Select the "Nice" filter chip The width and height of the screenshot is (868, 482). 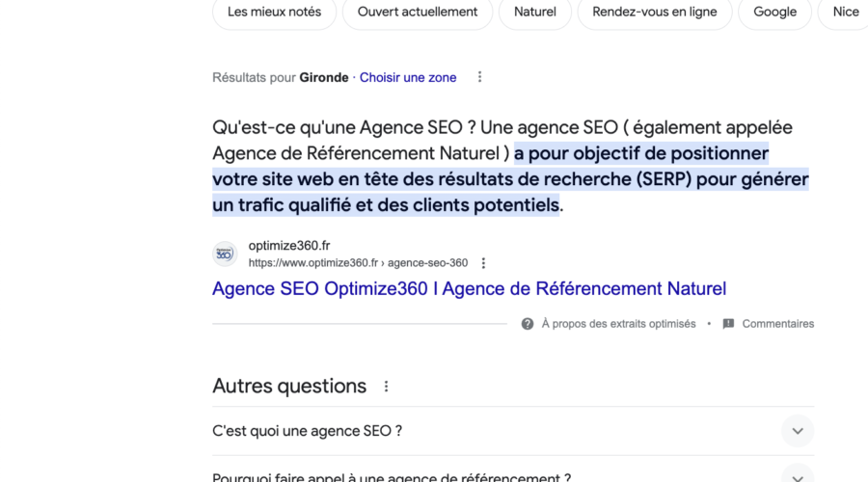[x=845, y=13]
